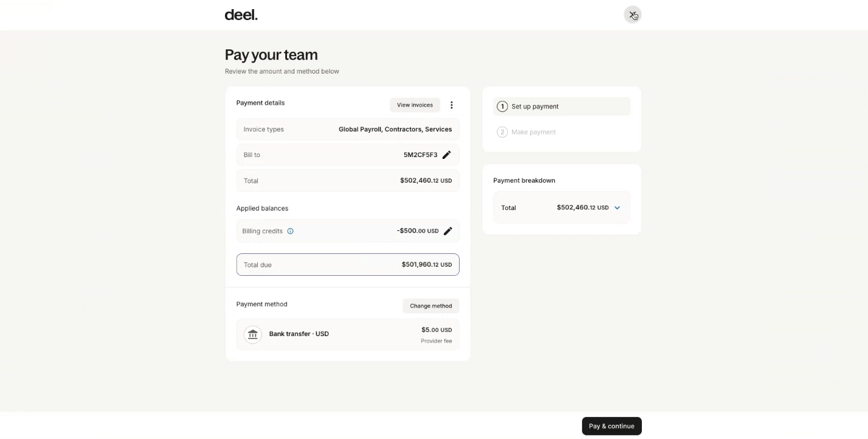Select the Total due row
This screenshot has height=439, width=868.
pos(347,265)
